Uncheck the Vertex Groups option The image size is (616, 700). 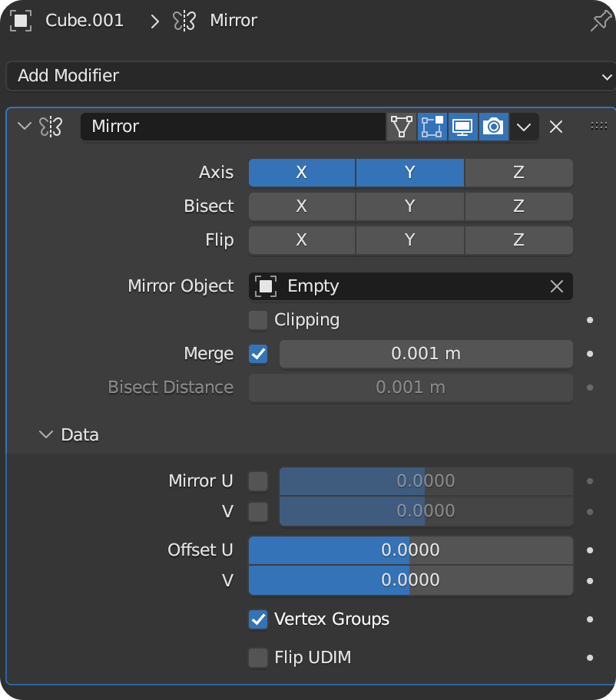tap(257, 619)
